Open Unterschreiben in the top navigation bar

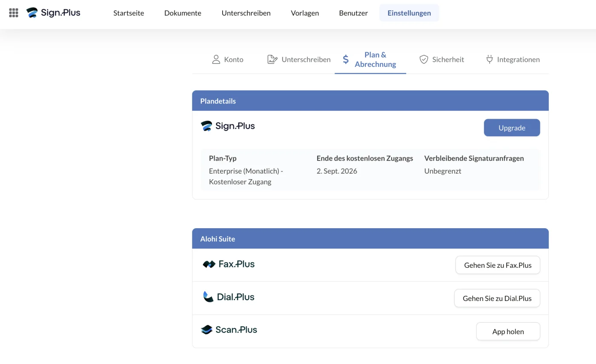pyautogui.click(x=246, y=13)
